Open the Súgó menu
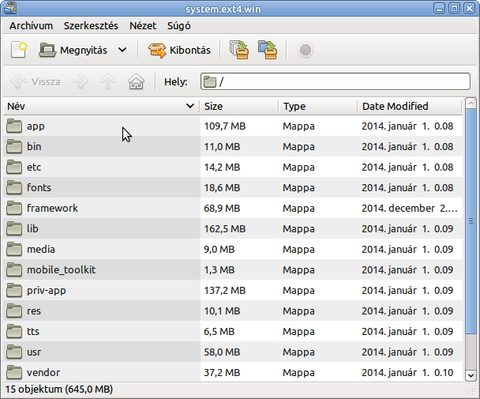Viewport: 480px width, 399px height. point(179,26)
